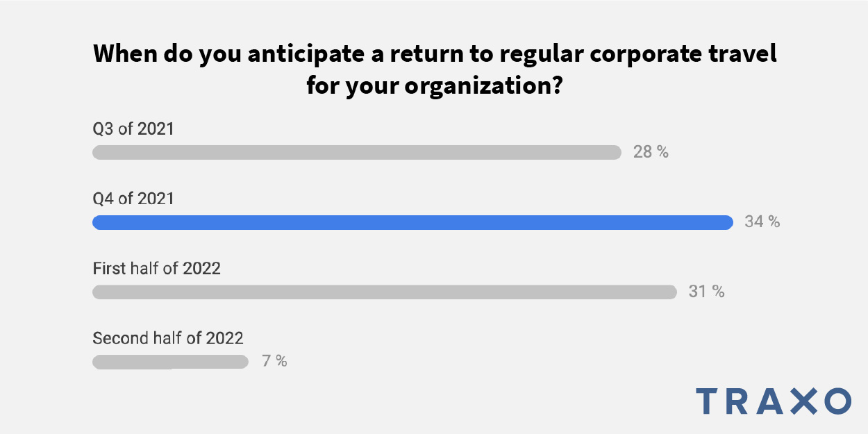Click the survey question title
The width and height of the screenshot is (868, 434).
(434, 71)
